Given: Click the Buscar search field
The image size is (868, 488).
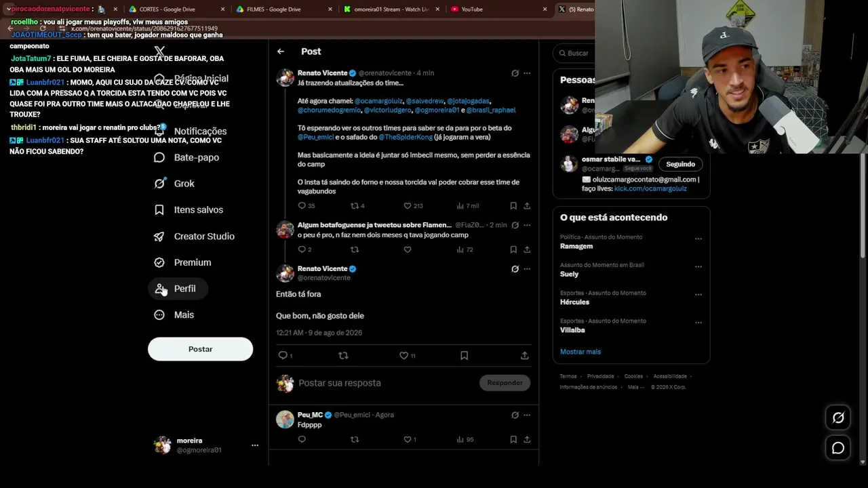Looking at the screenshot, I should point(576,53).
